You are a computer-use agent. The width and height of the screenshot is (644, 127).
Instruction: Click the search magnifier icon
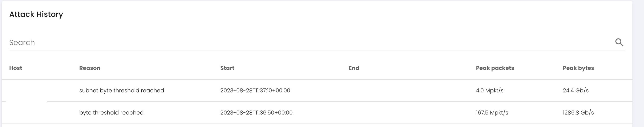(619, 42)
